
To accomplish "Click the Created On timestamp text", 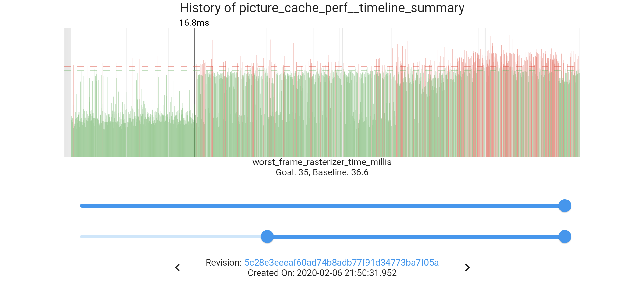I will tap(322, 273).
